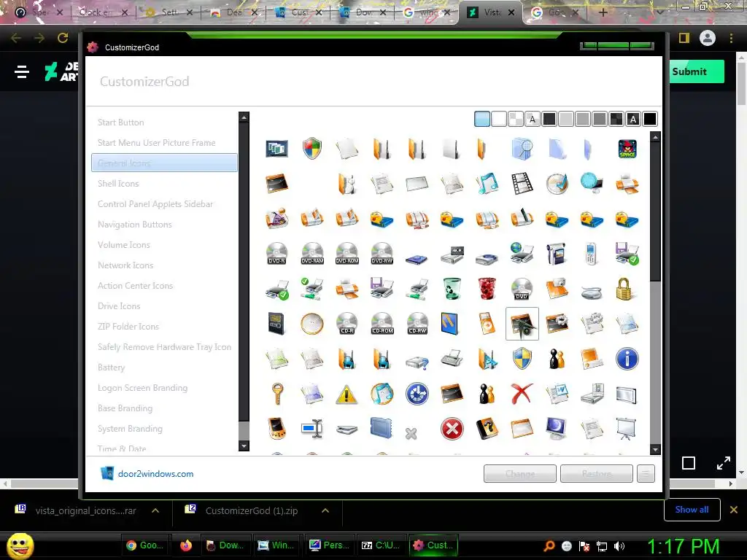Image resolution: width=747 pixels, height=560 pixels.
Task: Click icon grid scrollbar down arrow
Action: pyautogui.click(x=656, y=449)
